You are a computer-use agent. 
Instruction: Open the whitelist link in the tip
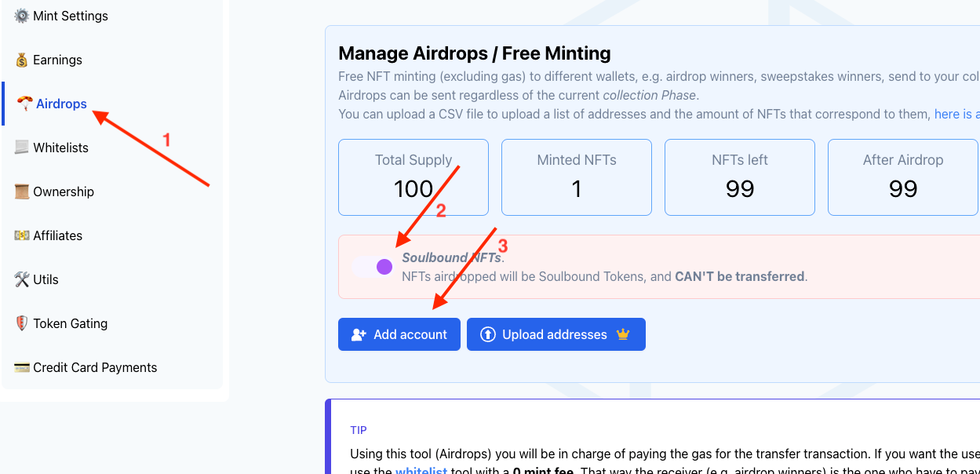[421, 471]
